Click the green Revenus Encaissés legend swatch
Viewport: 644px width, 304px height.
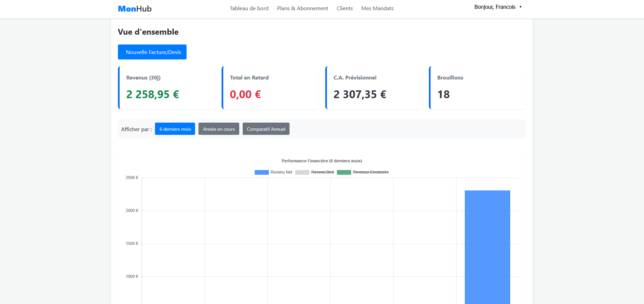coord(344,172)
